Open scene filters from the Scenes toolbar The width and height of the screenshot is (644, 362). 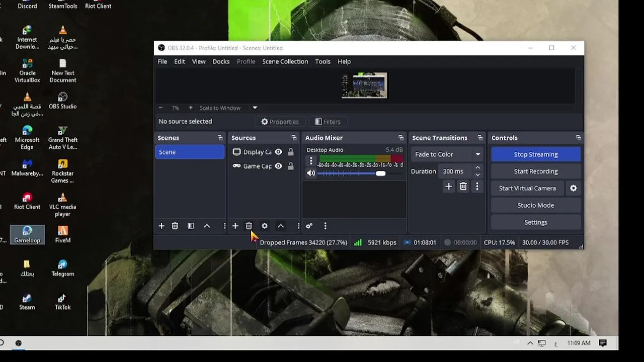point(191,226)
